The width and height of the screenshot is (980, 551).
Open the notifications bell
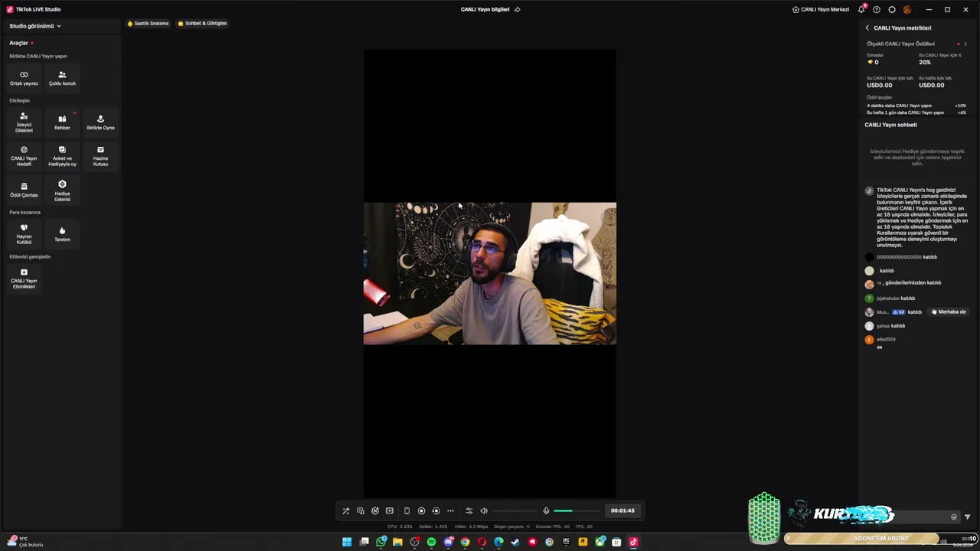(861, 9)
